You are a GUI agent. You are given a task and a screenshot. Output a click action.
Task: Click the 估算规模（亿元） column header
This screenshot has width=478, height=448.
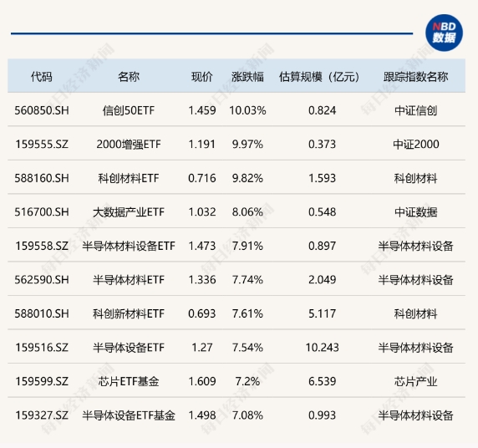pos(319,77)
